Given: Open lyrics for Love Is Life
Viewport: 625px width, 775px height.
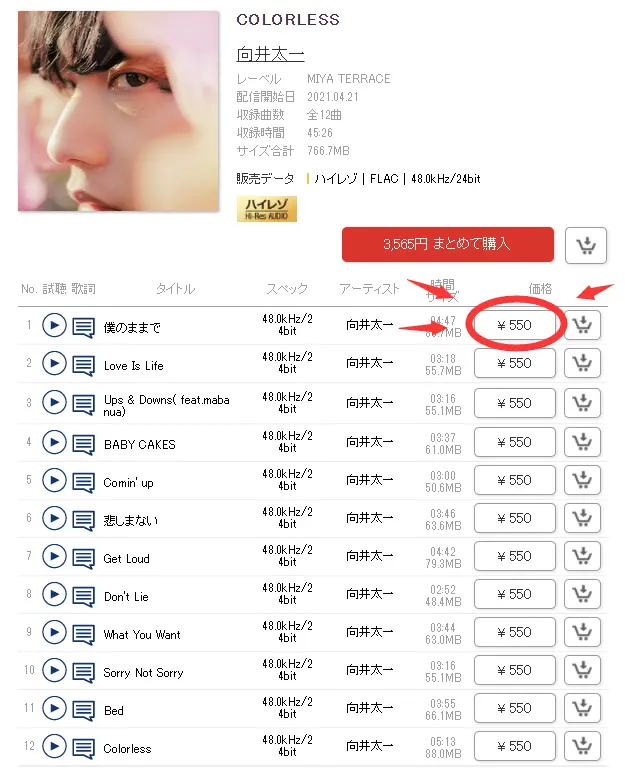Looking at the screenshot, I should click(83, 365).
